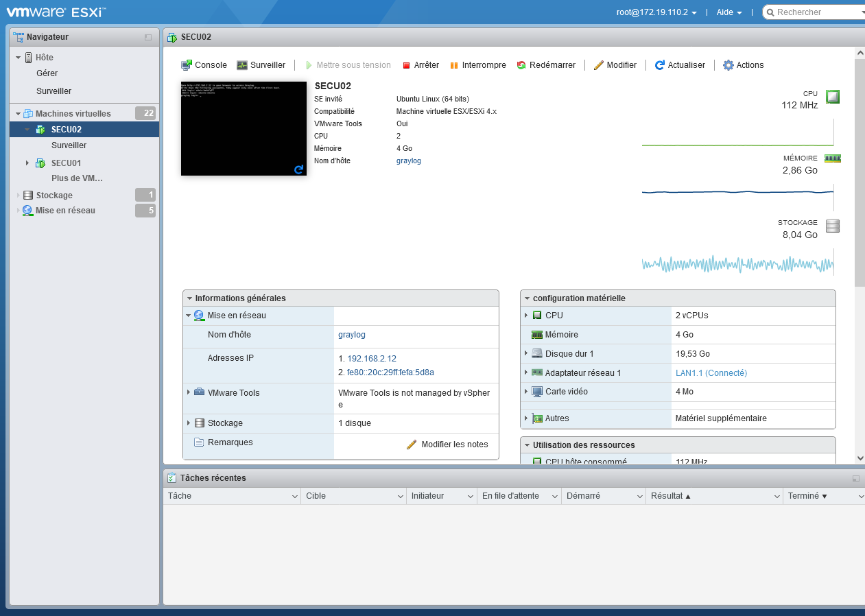Image resolution: width=865 pixels, height=616 pixels.
Task: Open the SECU02 console preview thumbnail
Action: pos(244,128)
